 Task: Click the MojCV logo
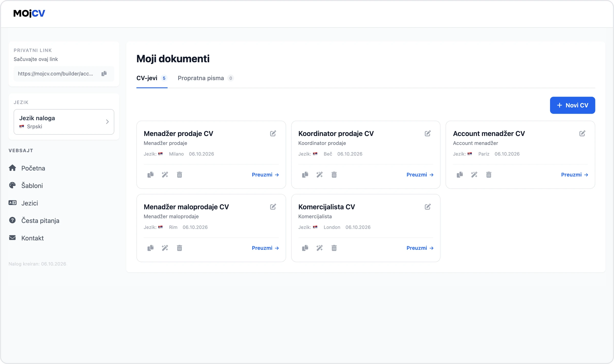pyautogui.click(x=29, y=13)
